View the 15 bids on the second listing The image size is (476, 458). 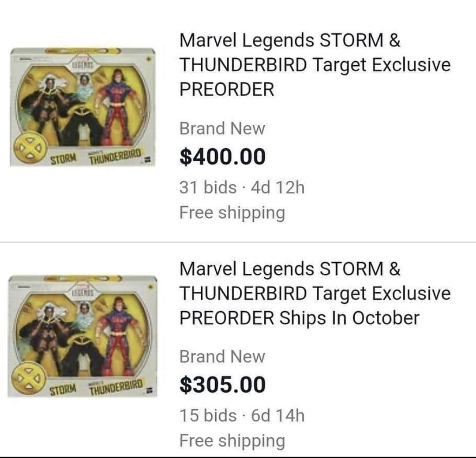[x=207, y=416]
